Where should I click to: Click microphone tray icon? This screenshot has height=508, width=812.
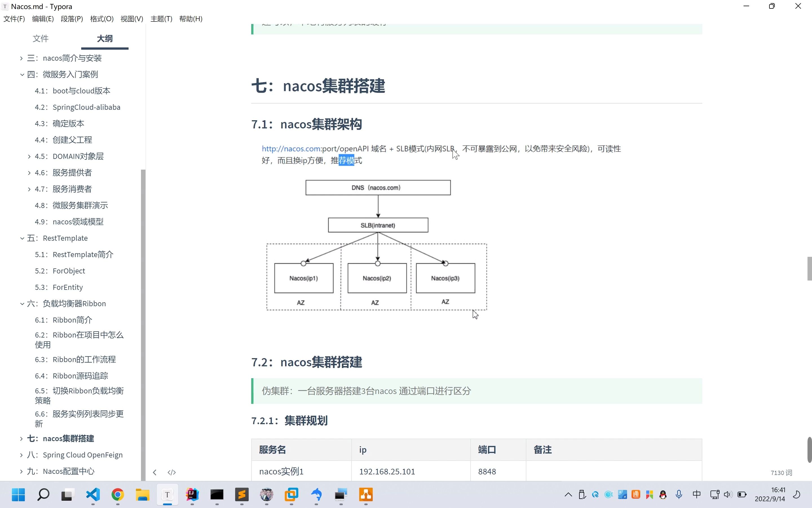(x=679, y=494)
